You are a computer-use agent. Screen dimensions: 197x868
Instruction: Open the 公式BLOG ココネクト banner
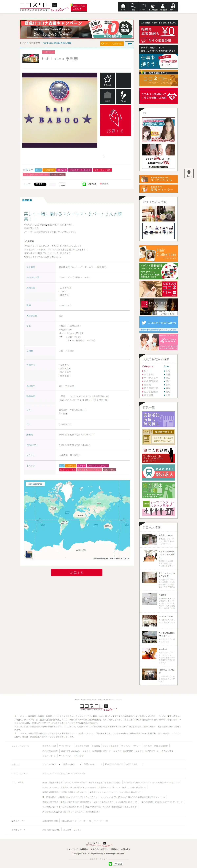pyautogui.click(x=159, y=289)
